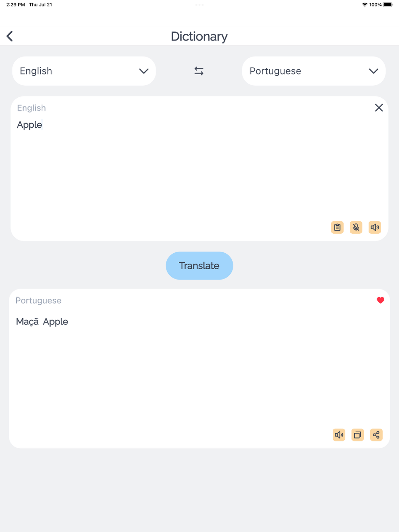Select the Maçã Apple translated text

[x=42, y=321]
